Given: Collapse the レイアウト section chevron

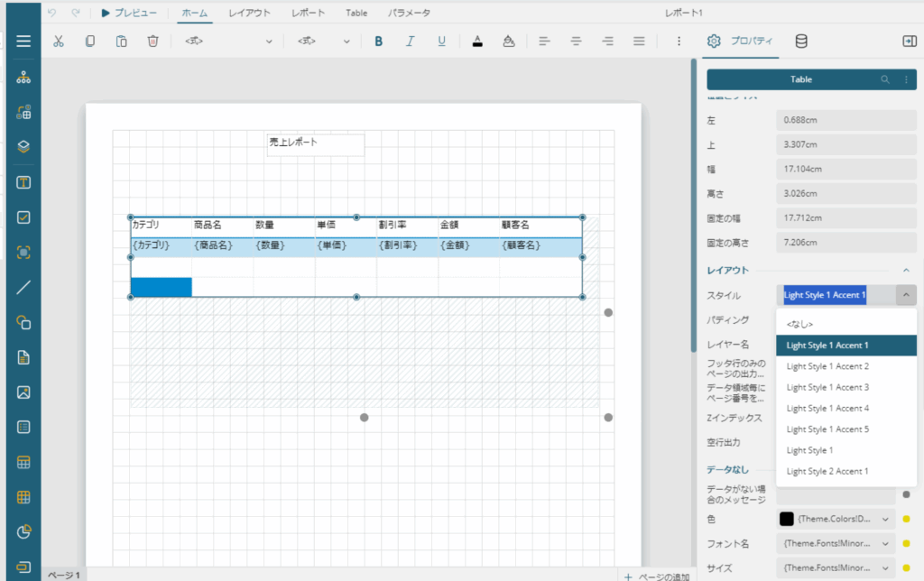Looking at the screenshot, I should pyautogui.click(x=906, y=270).
